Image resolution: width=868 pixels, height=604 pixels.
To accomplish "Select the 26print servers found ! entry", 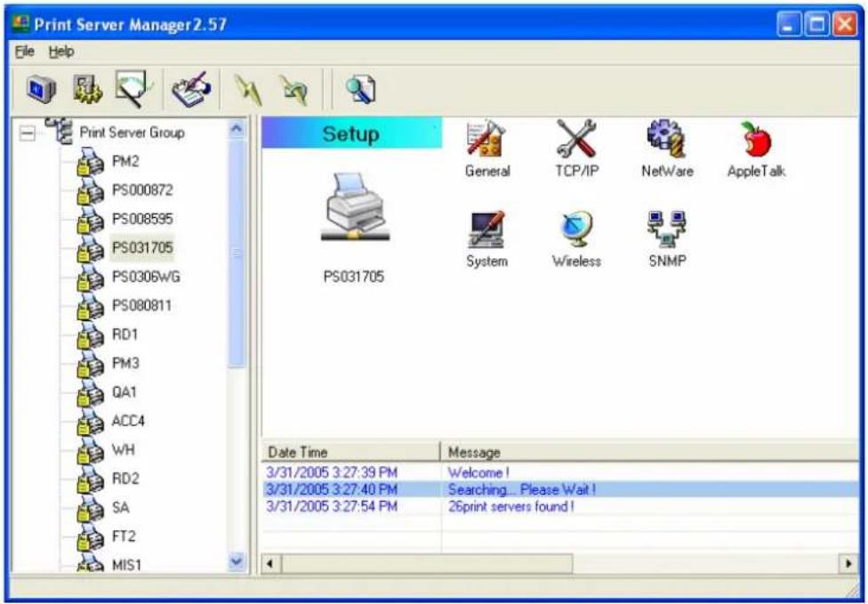I will pyautogui.click(x=560, y=506).
